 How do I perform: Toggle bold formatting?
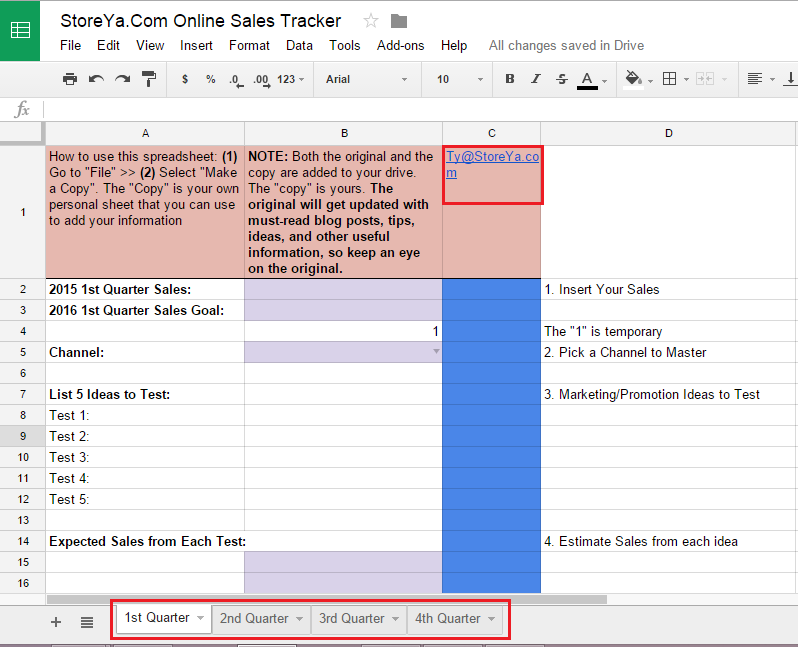tap(510, 79)
